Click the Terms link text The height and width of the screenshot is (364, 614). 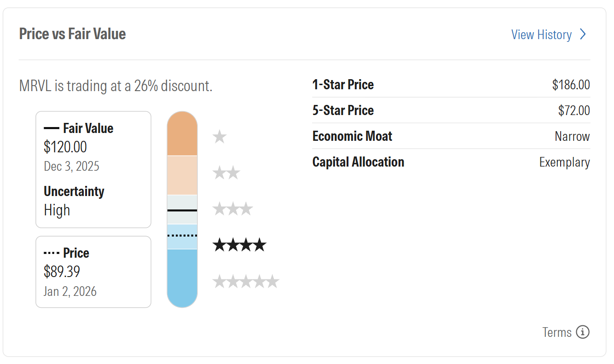(x=557, y=332)
